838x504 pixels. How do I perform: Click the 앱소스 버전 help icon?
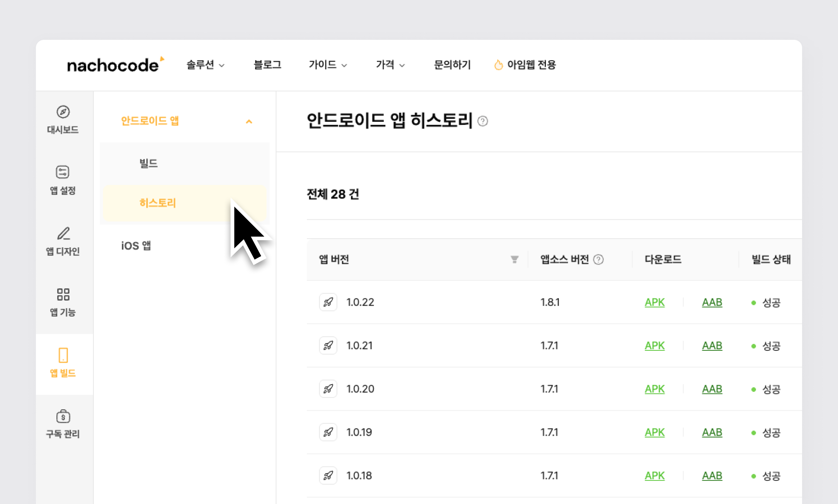[598, 260]
